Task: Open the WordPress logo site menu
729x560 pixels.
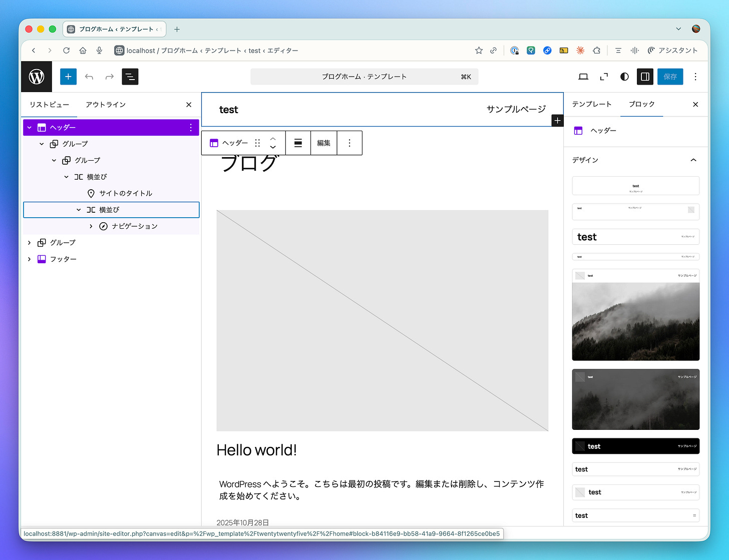Action: point(37,77)
